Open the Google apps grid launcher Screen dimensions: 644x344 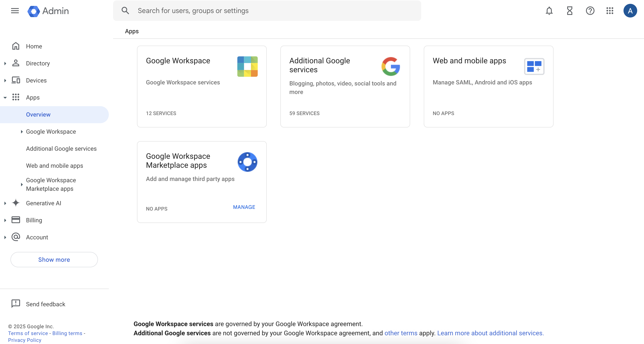(610, 11)
